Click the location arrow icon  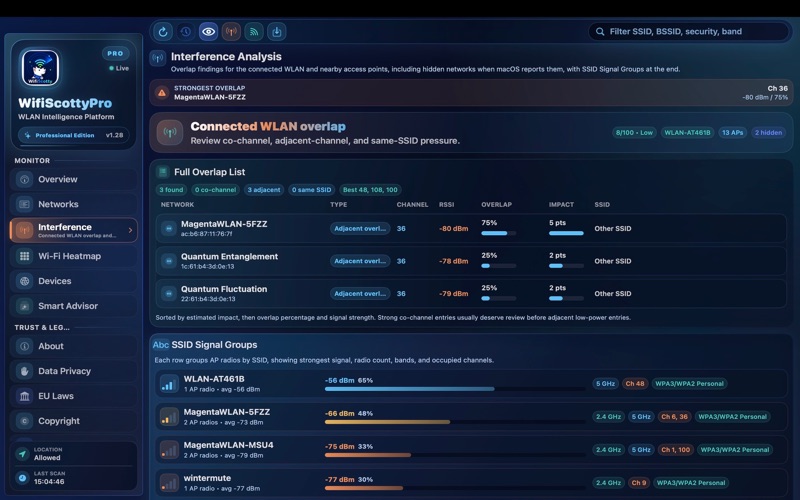[x=22, y=454]
